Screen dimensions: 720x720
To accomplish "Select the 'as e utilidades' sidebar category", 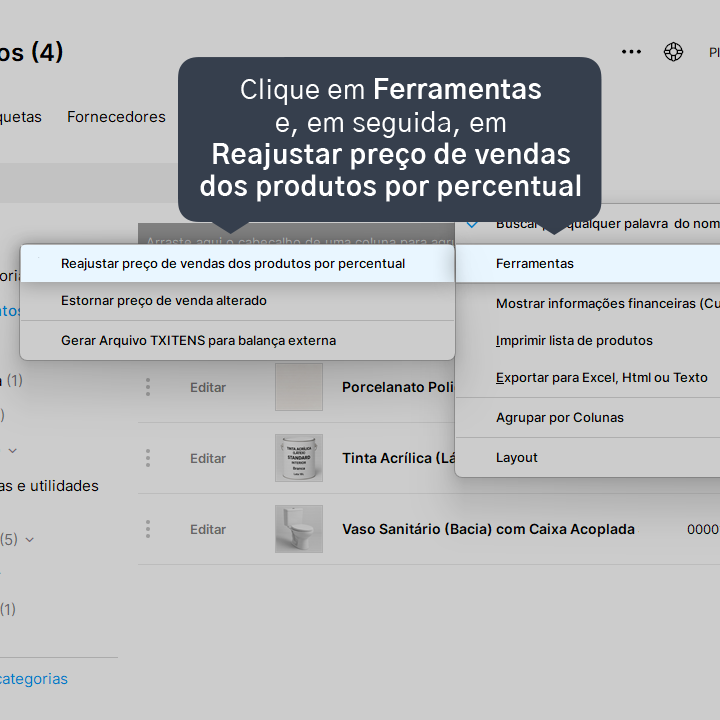I will (49, 486).
